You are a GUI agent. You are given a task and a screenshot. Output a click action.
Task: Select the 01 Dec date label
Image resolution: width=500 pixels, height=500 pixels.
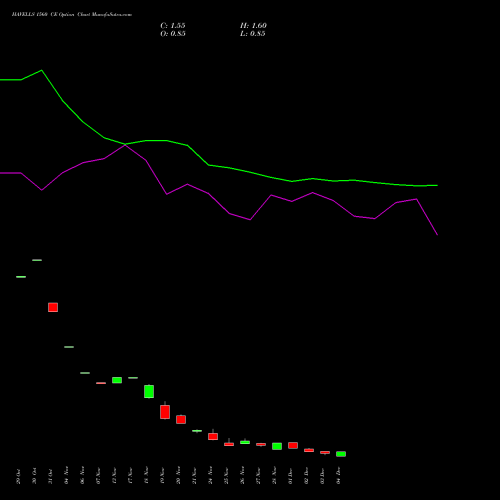point(290,476)
